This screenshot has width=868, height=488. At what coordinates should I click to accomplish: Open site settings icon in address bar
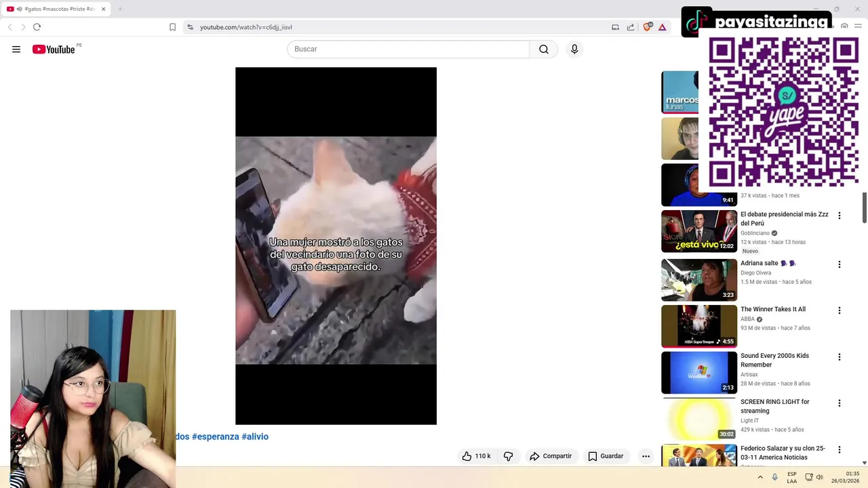point(190,27)
